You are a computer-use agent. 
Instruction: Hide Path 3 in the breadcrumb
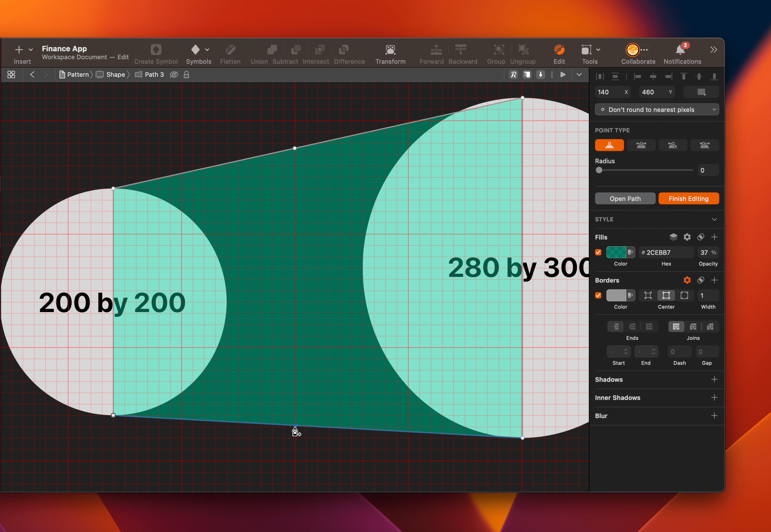174,74
